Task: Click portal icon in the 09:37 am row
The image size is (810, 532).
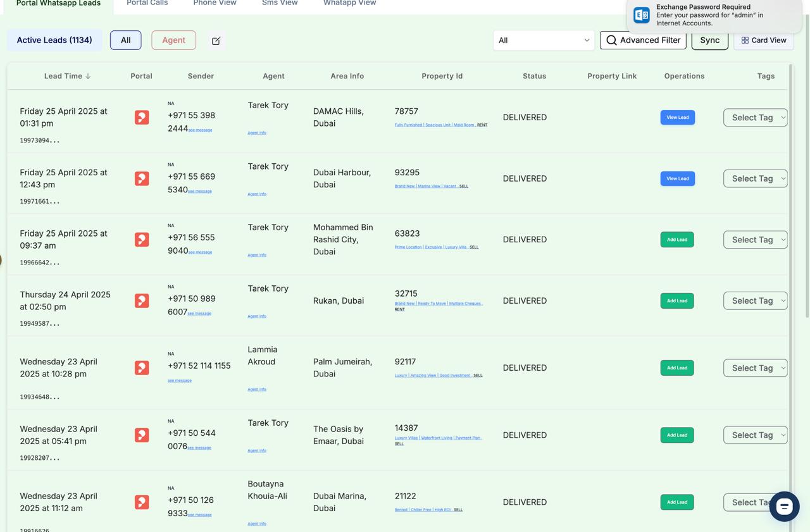Action: [142, 240]
